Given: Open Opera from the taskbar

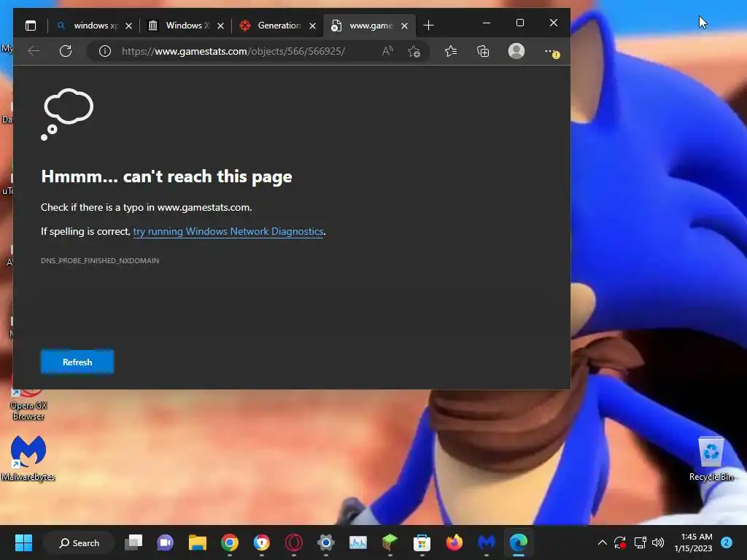Looking at the screenshot, I should [294, 542].
